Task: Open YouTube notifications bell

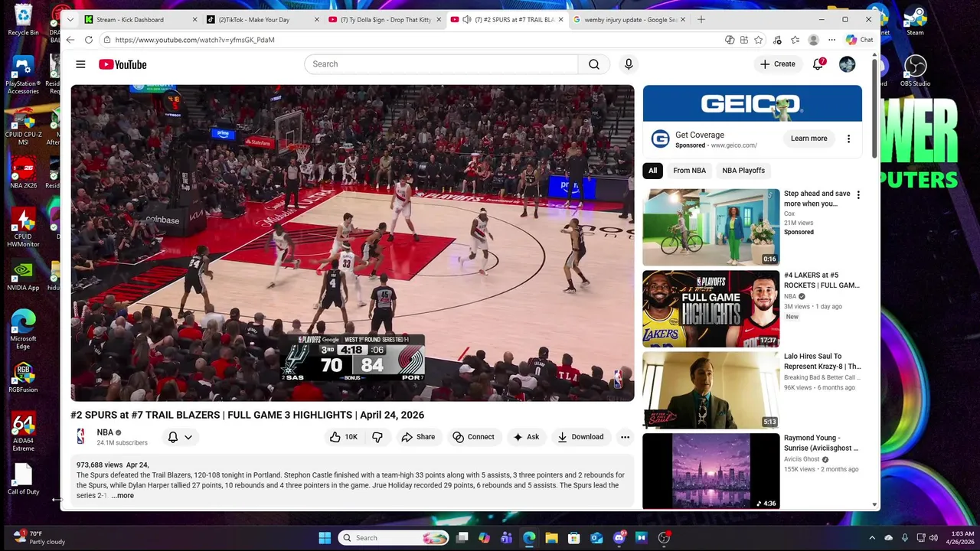Action: click(818, 64)
